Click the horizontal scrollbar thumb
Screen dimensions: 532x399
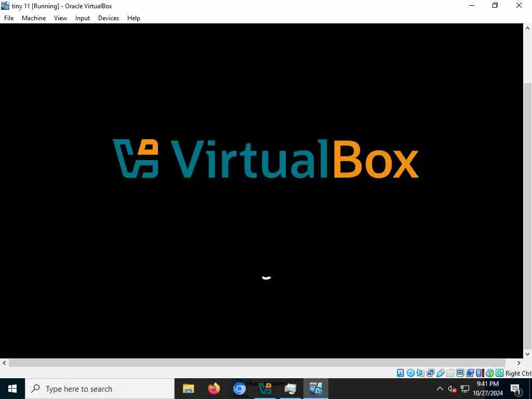click(257, 363)
